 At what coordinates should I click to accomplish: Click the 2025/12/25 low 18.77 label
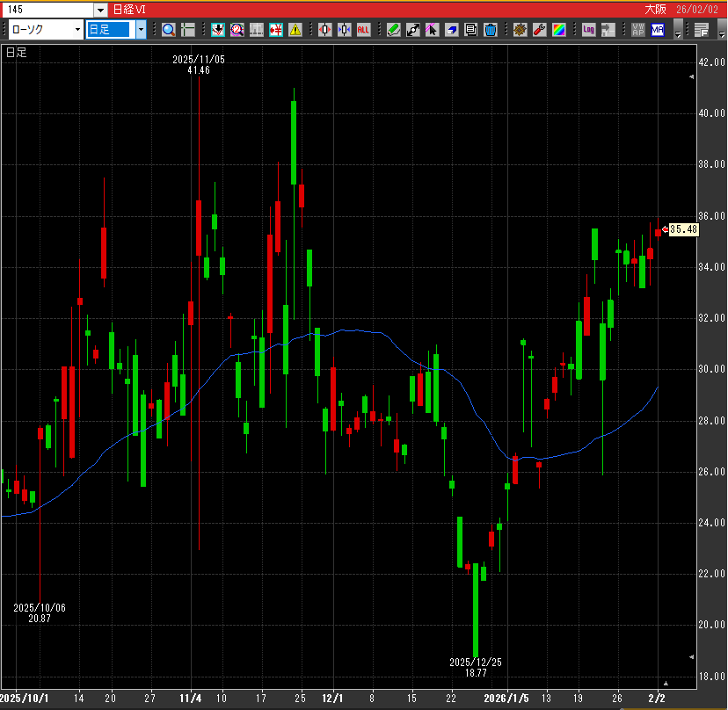[x=476, y=668]
